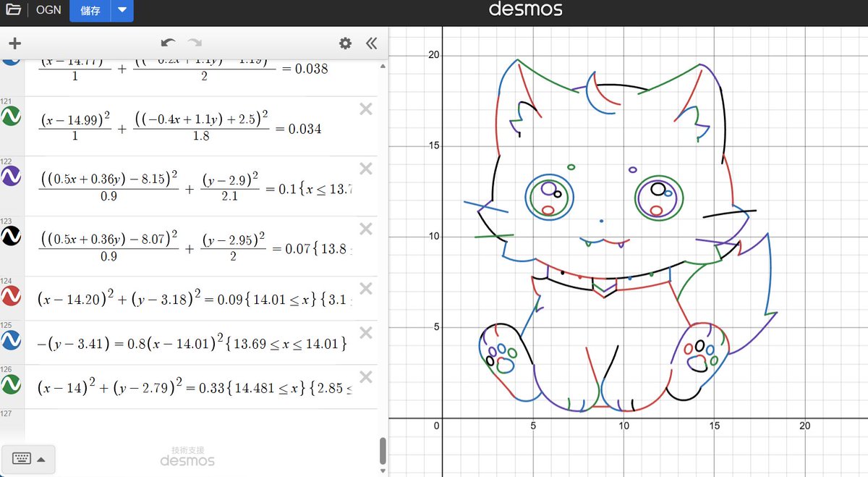Click x-axis label 5 on graph
868x477 pixels.
coord(532,426)
